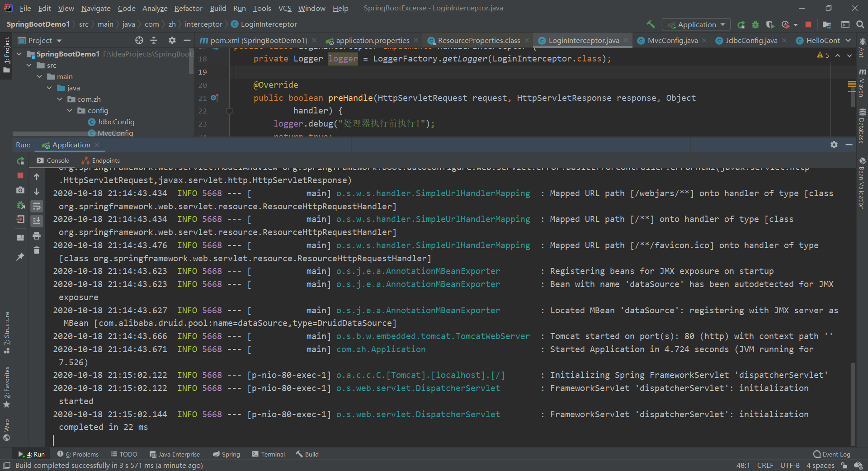Image resolution: width=868 pixels, height=471 pixels.
Task: Open the Refactor menu
Action: click(188, 8)
